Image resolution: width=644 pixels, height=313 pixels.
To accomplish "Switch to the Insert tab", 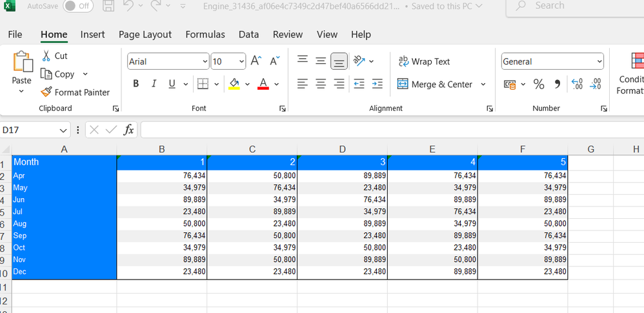I will tap(92, 34).
